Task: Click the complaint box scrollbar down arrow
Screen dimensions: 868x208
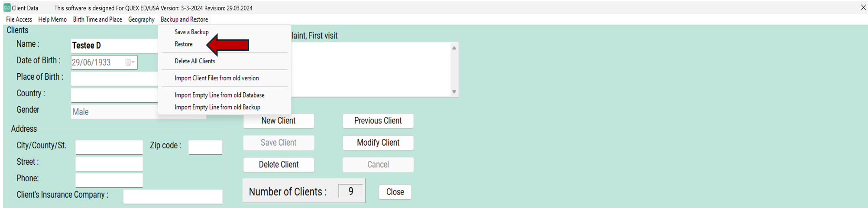Action: coord(454,92)
